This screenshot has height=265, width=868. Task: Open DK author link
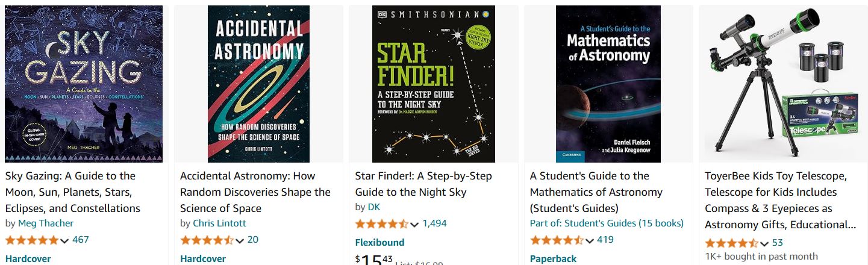point(374,207)
